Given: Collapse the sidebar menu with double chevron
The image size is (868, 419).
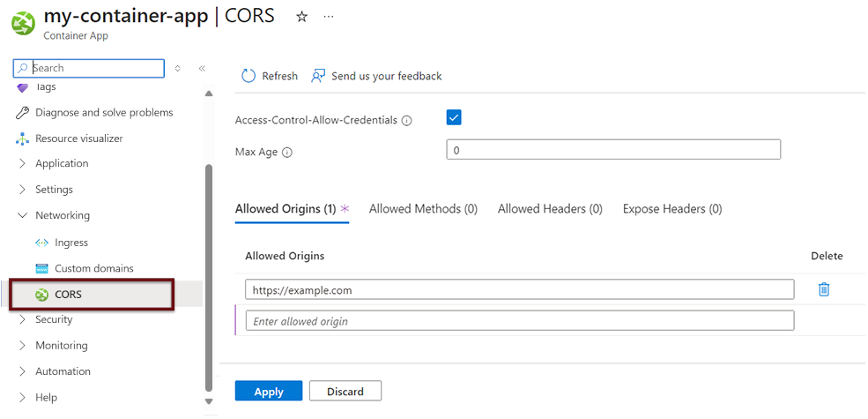Looking at the screenshot, I should [202, 68].
